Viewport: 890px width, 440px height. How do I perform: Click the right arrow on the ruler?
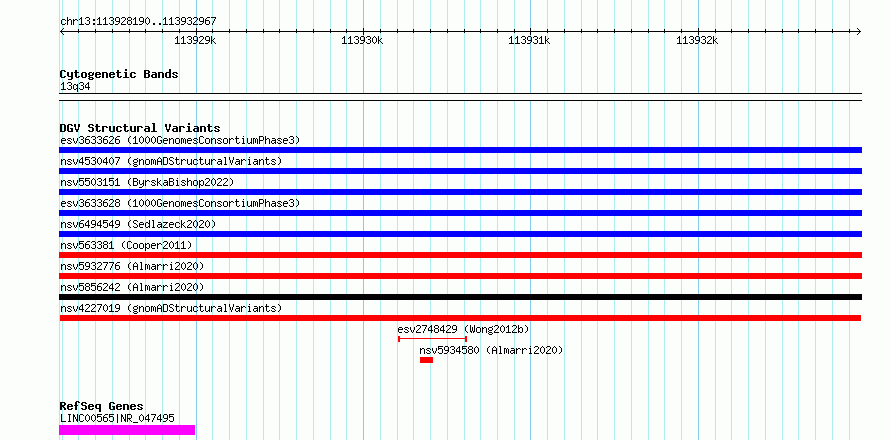(x=859, y=31)
